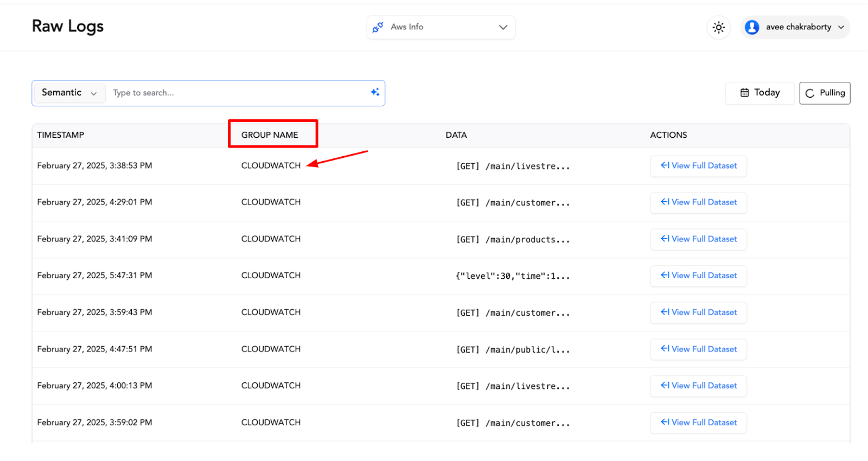Click CLOUDWATCH in the 5:47:31 PM row
This screenshot has width=868, height=461.
tap(271, 276)
